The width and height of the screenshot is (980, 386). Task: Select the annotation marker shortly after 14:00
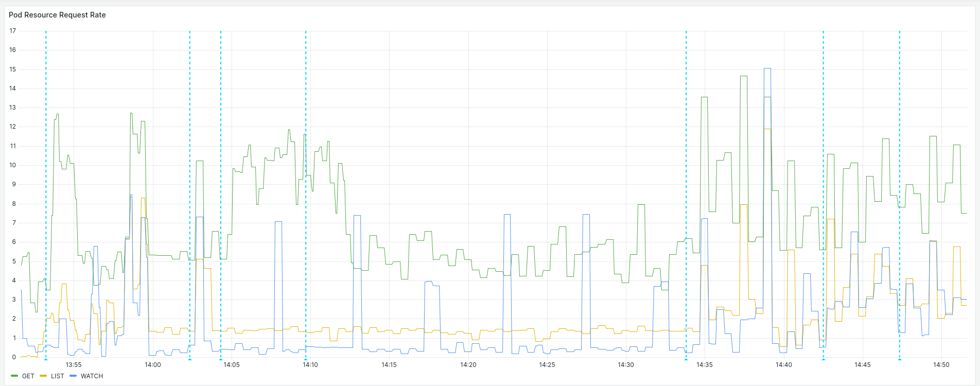[190, 359]
